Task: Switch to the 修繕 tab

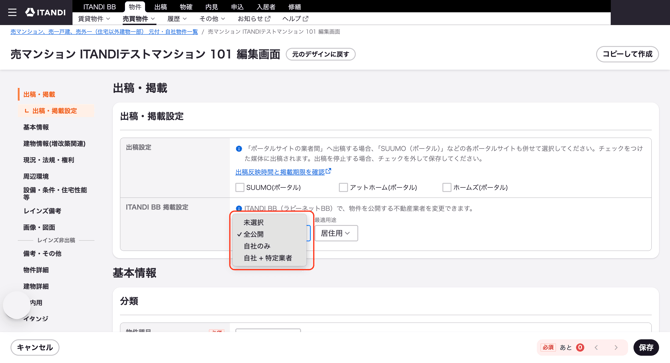Action: coord(294,7)
